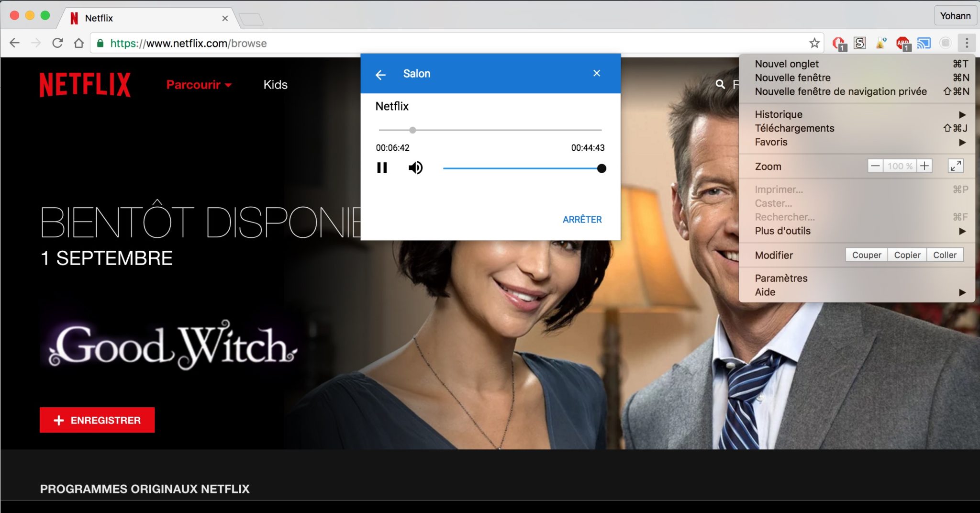Expand the Aide submenu
This screenshot has height=513, width=980.
857,292
